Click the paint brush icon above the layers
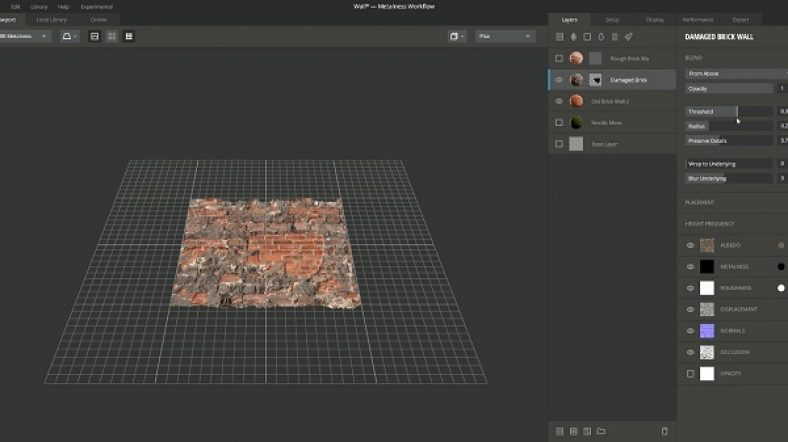Image resolution: width=788 pixels, height=442 pixels. [628, 37]
